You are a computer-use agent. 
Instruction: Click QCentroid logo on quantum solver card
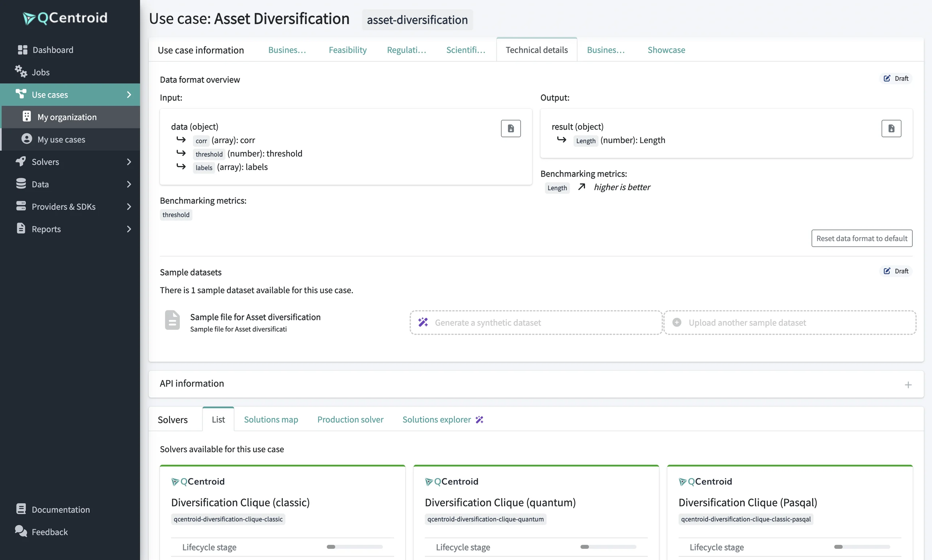(451, 481)
